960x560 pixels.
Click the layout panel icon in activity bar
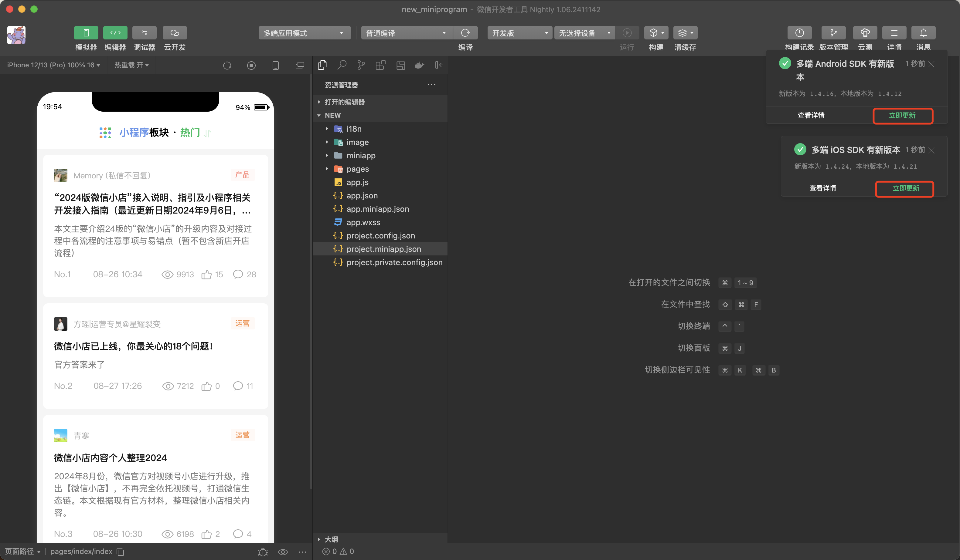coord(400,65)
